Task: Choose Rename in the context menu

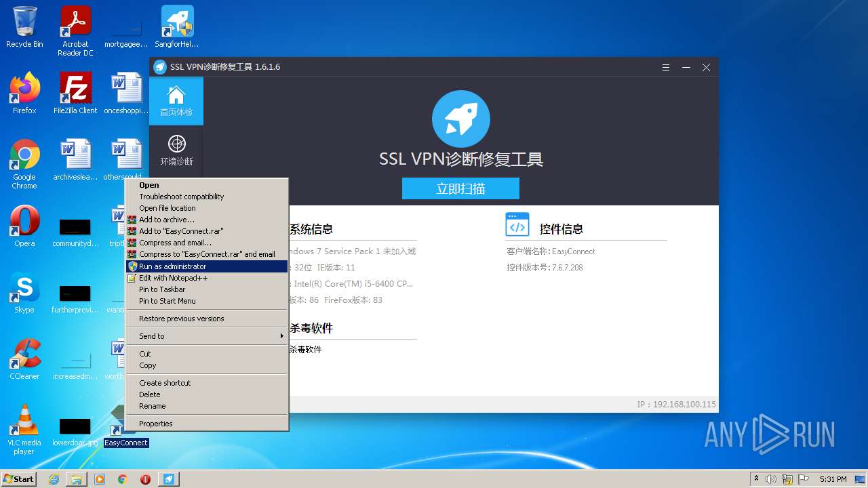Action: click(x=207, y=406)
